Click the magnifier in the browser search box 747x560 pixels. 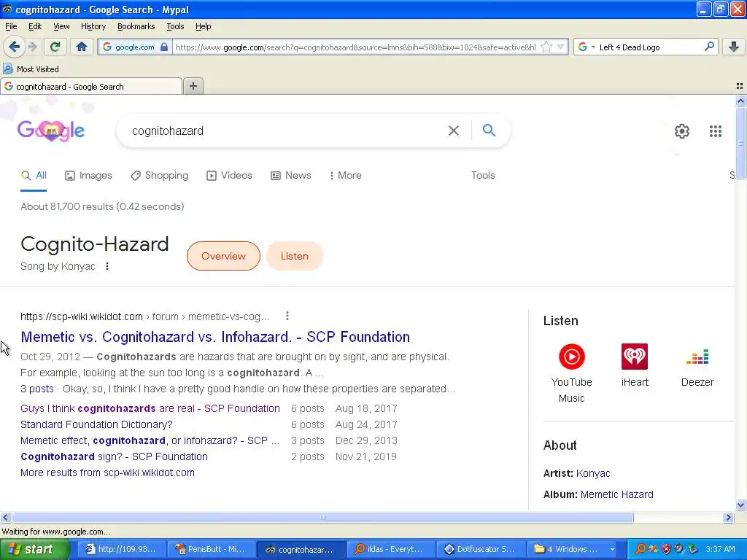tap(709, 47)
